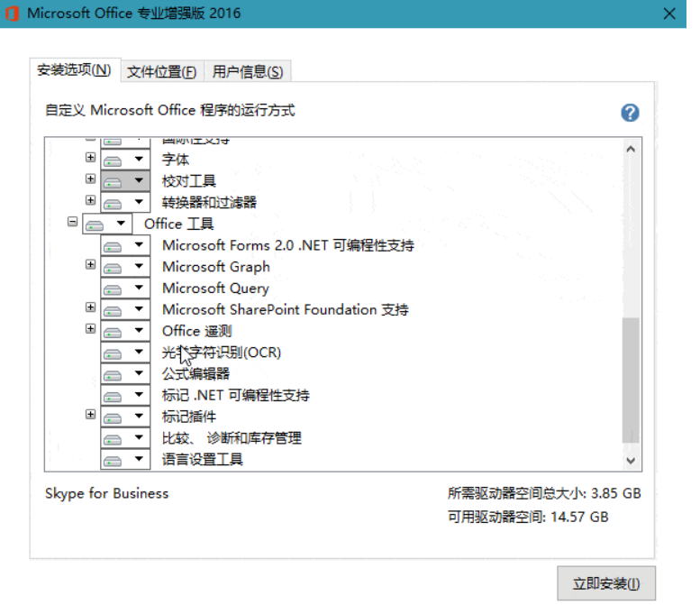Open install option dropdown for 标记插件
Viewport: 700px width, 605px height.
[x=125, y=417]
